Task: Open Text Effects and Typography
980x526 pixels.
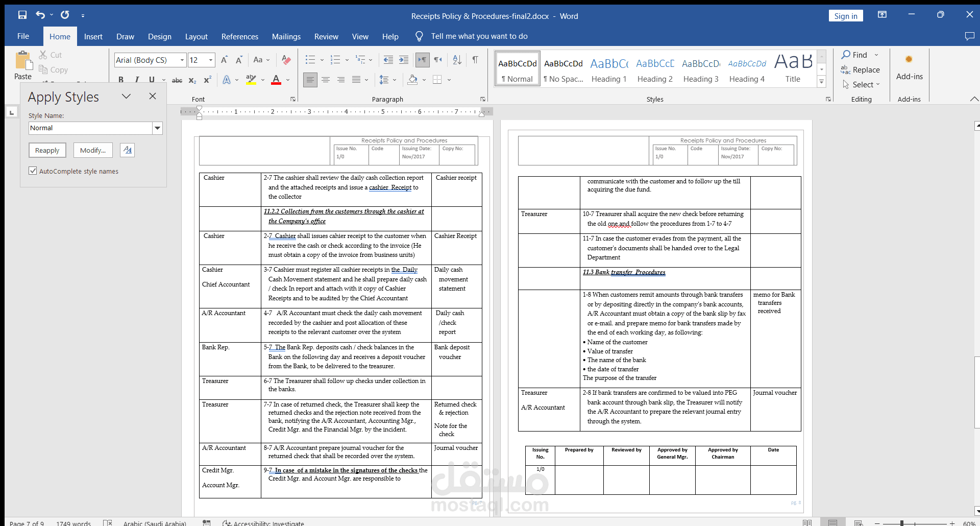Action: (227, 80)
